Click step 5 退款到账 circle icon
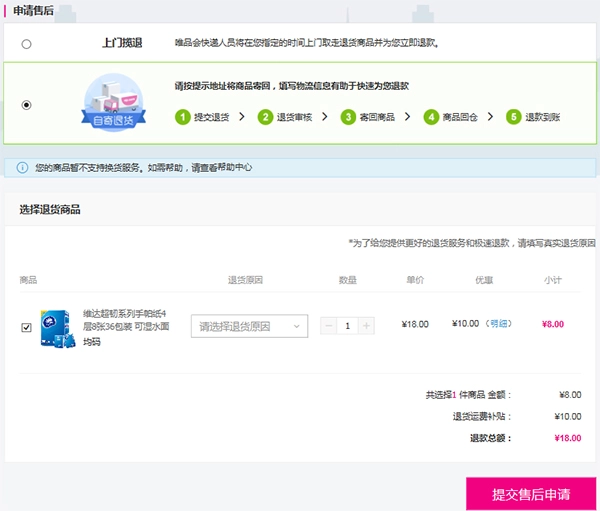 514,117
